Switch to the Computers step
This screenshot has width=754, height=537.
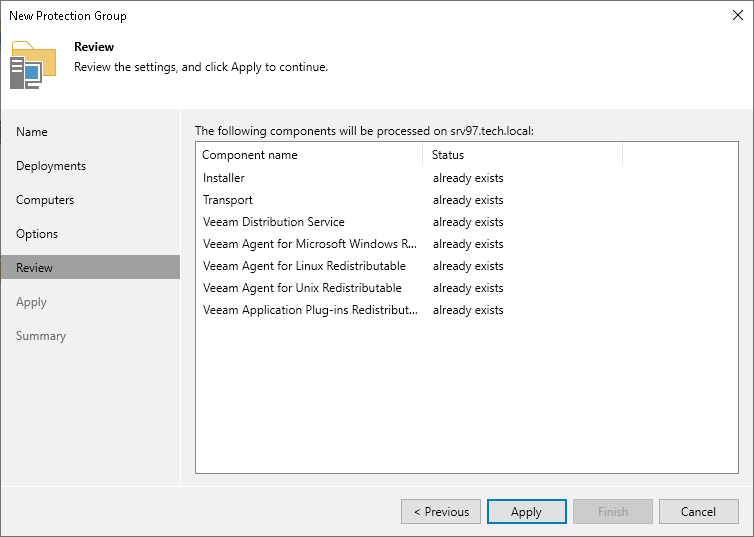(45, 200)
